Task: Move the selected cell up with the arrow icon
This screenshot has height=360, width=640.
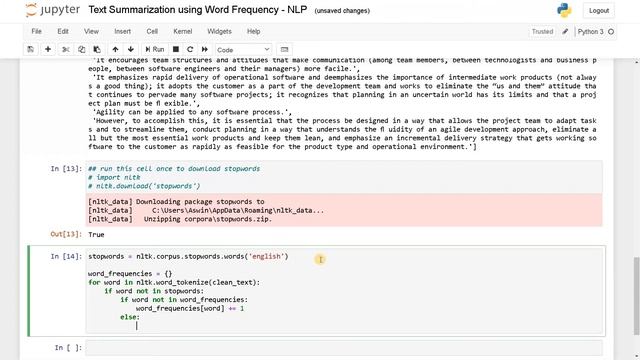Action: point(115,49)
